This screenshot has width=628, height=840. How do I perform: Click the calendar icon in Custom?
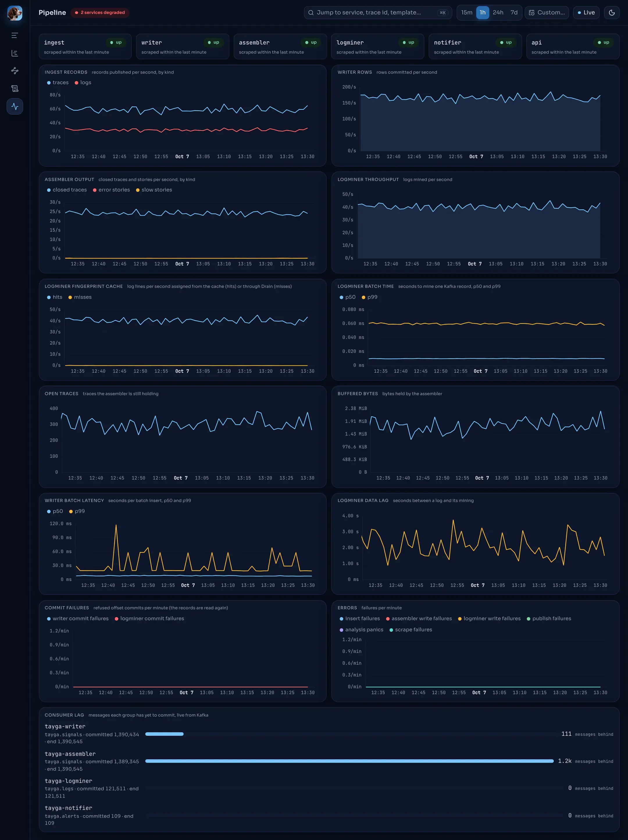(x=531, y=13)
